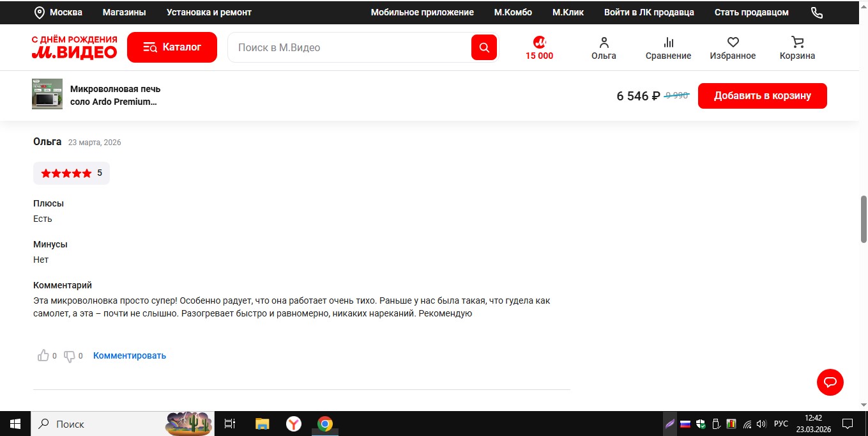Viewport: 868px width, 436px height.
Task: Open the Корзина cart icon
Action: pyautogui.click(x=798, y=42)
